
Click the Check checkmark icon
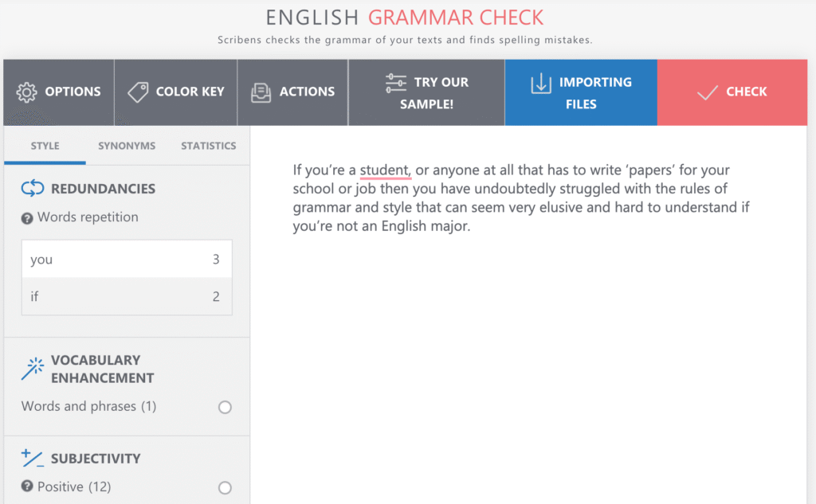coord(708,92)
